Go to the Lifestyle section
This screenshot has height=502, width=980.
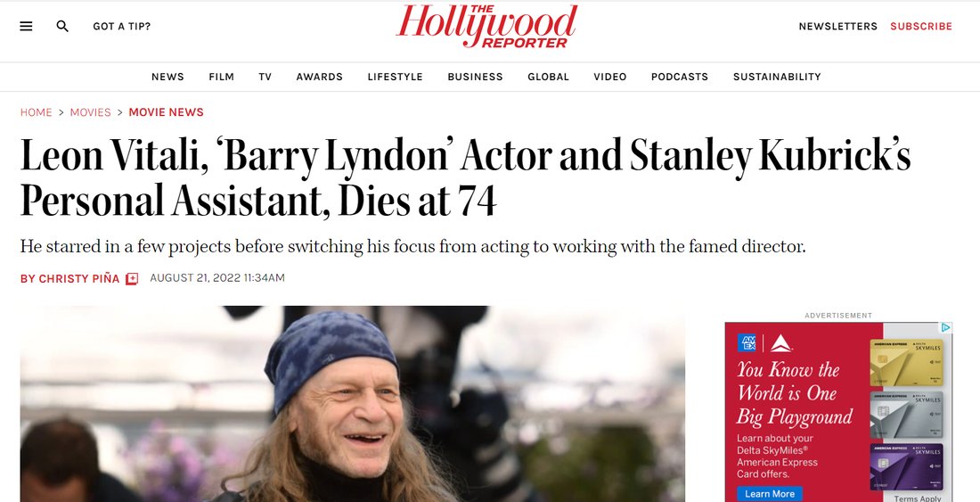pos(395,77)
